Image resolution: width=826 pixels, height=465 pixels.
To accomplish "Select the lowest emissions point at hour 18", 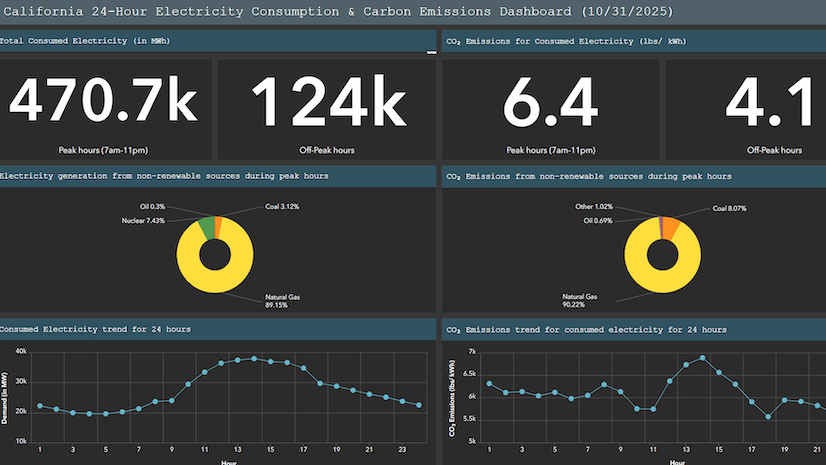I will pos(769,417).
